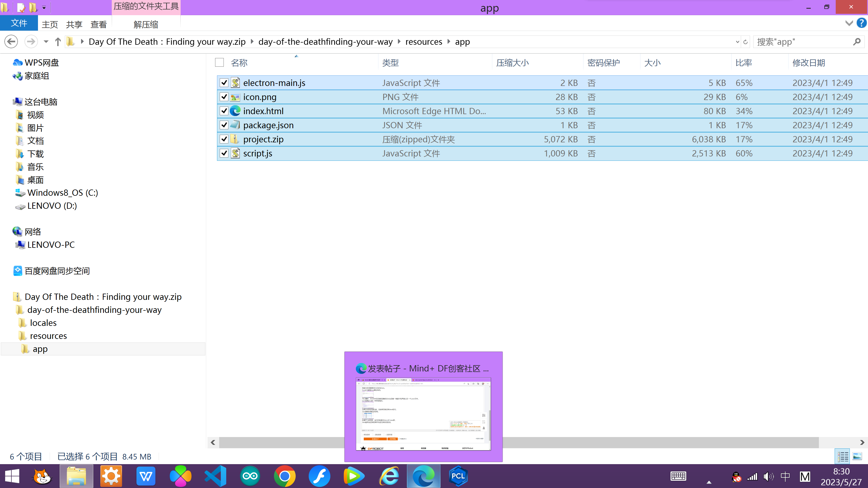The width and height of the screenshot is (868, 488).
Task: Click the ZIP archive icon for project.zip
Action: tap(236, 139)
